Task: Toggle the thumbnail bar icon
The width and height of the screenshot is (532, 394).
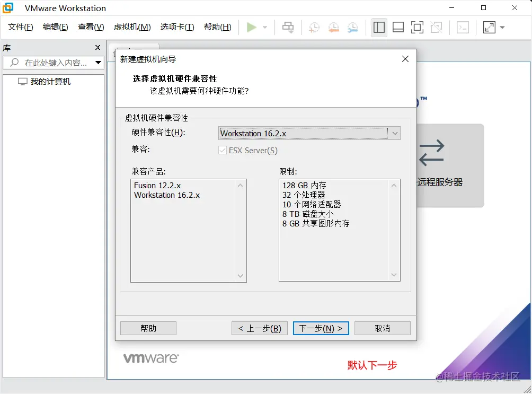Action: point(398,27)
